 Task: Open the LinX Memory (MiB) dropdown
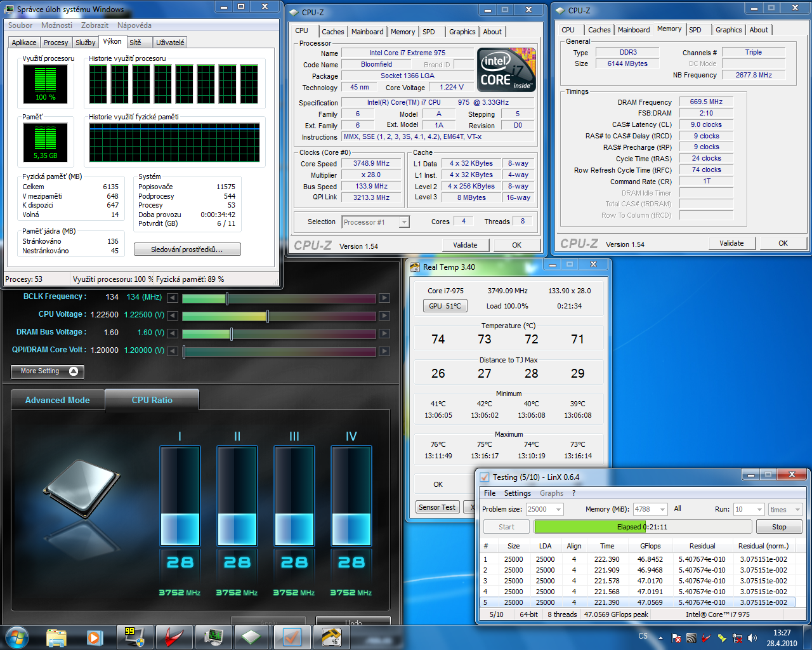coord(650,509)
